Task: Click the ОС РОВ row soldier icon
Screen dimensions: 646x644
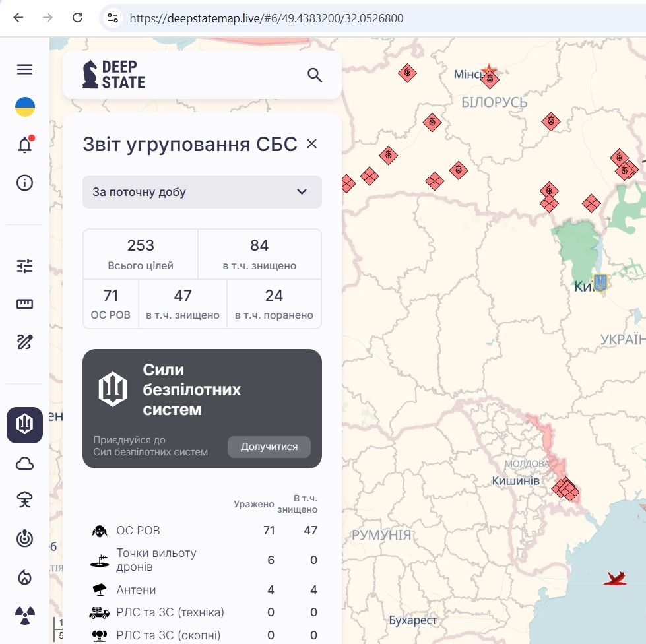Action: tap(99, 531)
